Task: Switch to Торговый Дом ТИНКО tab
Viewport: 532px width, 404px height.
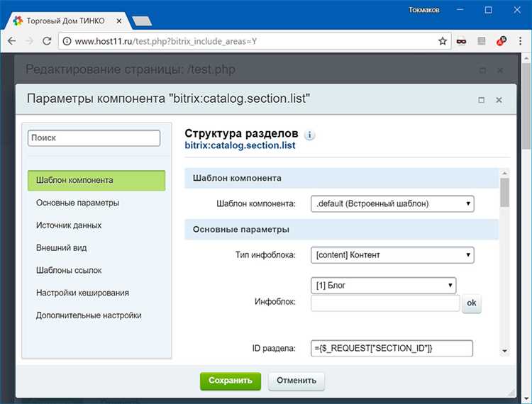Action: [x=65, y=21]
